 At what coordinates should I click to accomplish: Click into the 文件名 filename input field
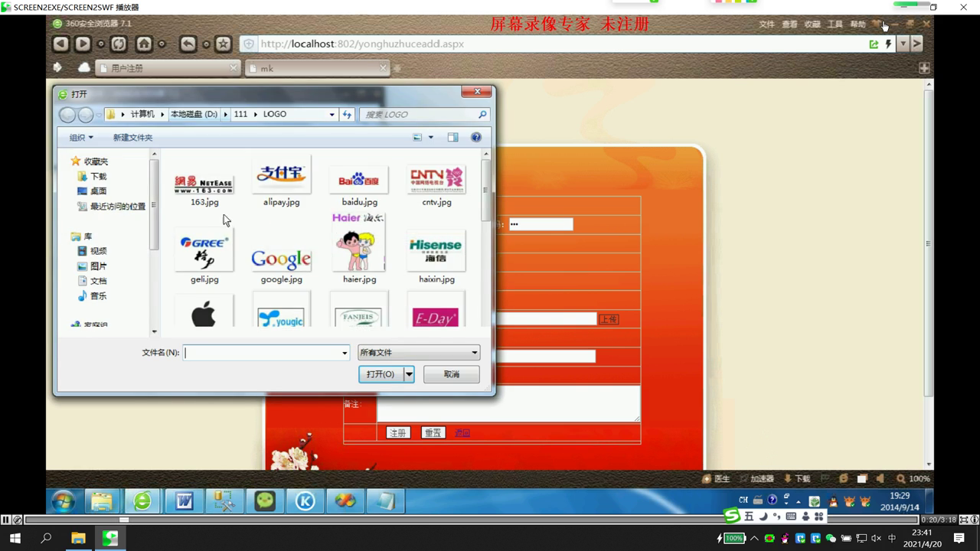[x=261, y=353]
